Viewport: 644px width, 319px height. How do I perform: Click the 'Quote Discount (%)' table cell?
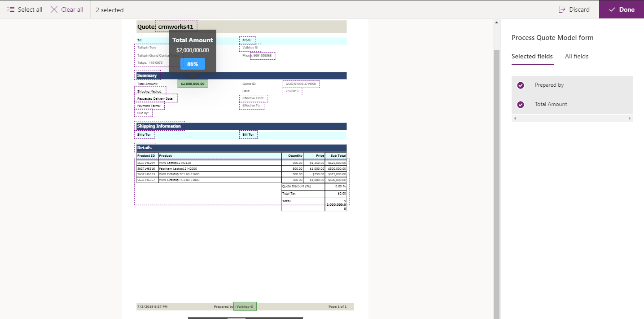[303, 186]
